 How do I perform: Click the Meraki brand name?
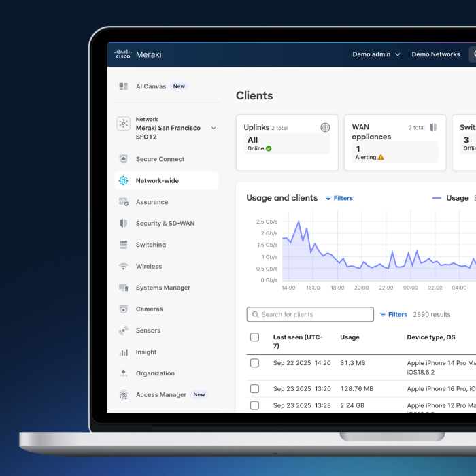click(149, 54)
